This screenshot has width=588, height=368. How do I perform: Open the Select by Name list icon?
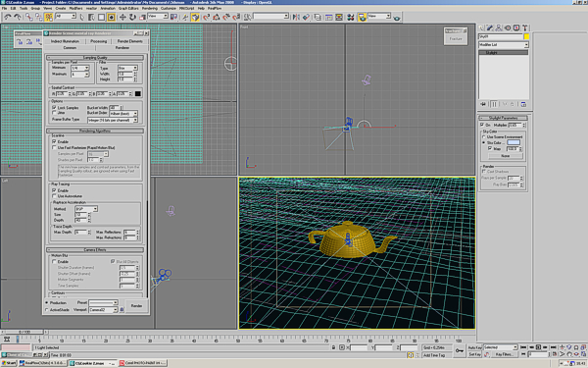(x=91, y=17)
